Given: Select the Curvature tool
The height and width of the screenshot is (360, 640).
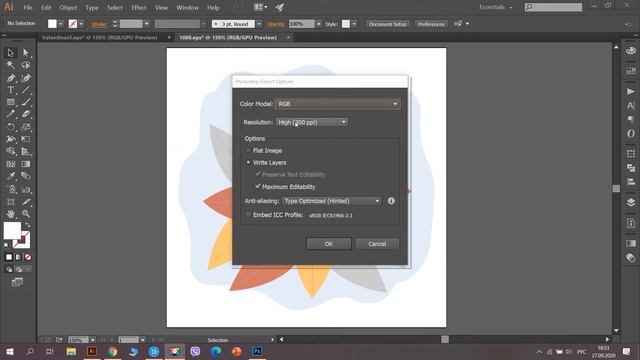Looking at the screenshot, I should (x=26, y=78).
